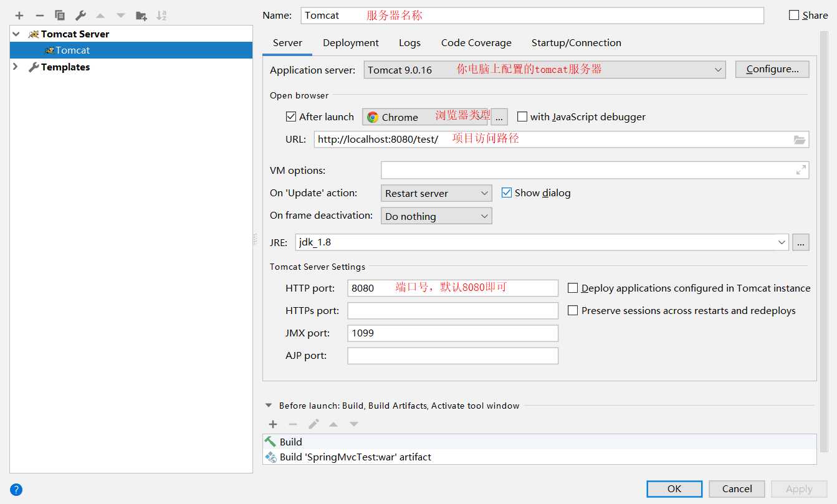Screen dimensions: 837x504
Task: Open the help question mark icon
Action: (17, 489)
